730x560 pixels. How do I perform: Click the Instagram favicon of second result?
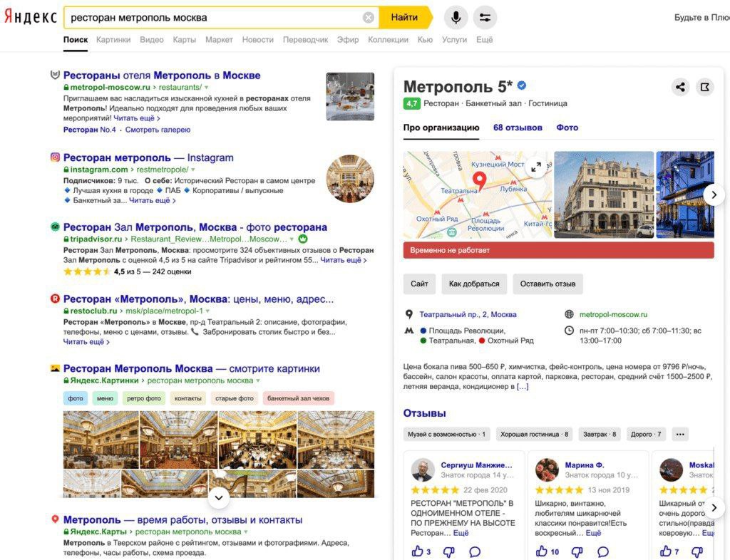click(55, 157)
